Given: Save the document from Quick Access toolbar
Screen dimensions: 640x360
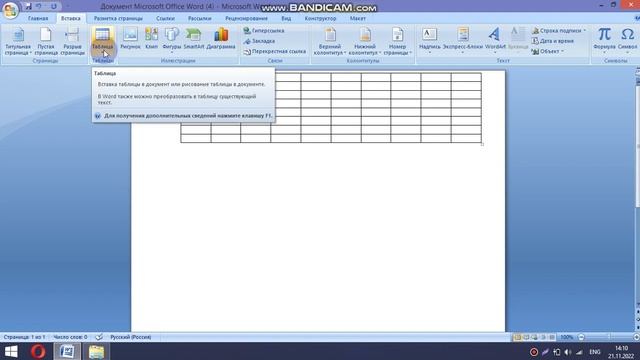Looking at the screenshot, I should tap(28, 6).
